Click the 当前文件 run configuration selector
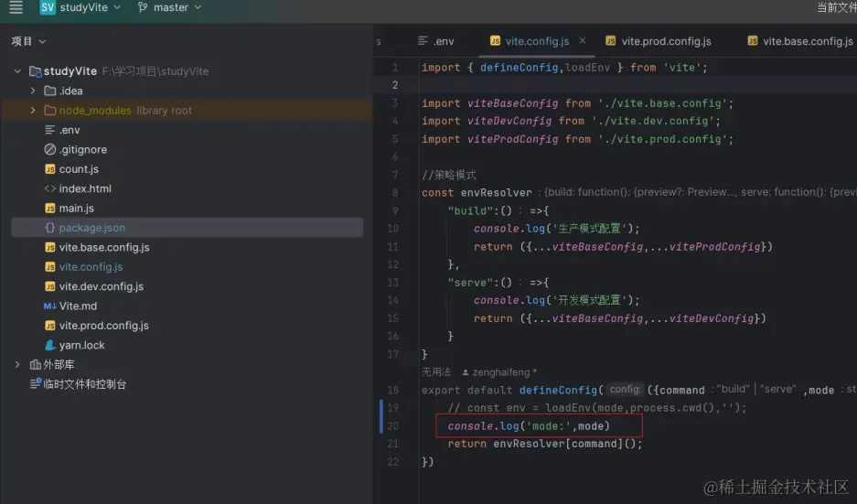The width and height of the screenshot is (857, 504). click(836, 7)
